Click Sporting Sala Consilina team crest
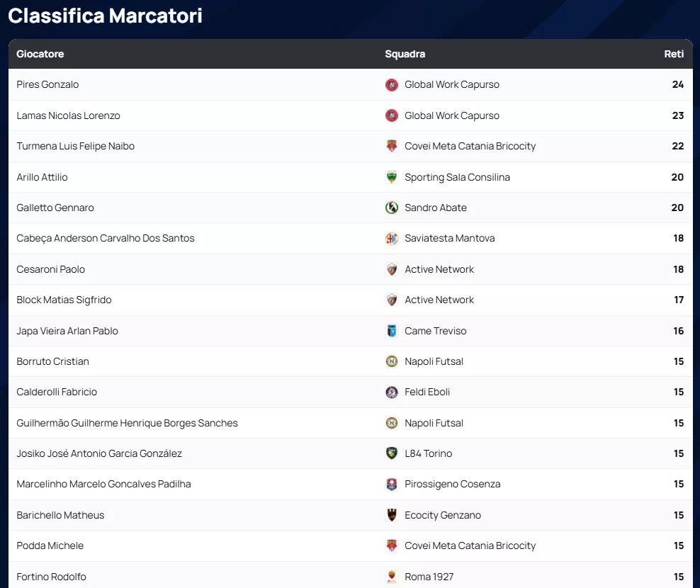The image size is (700, 588). coord(392,177)
